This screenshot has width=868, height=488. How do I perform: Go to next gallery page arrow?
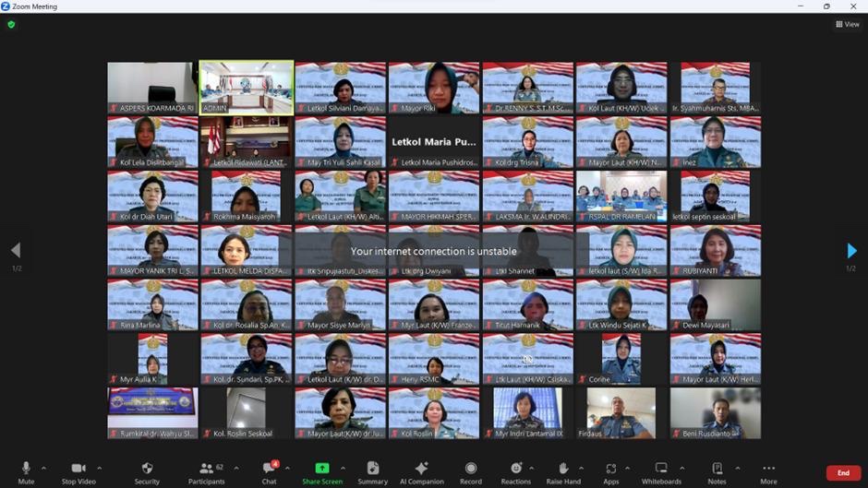tap(851, 251)
